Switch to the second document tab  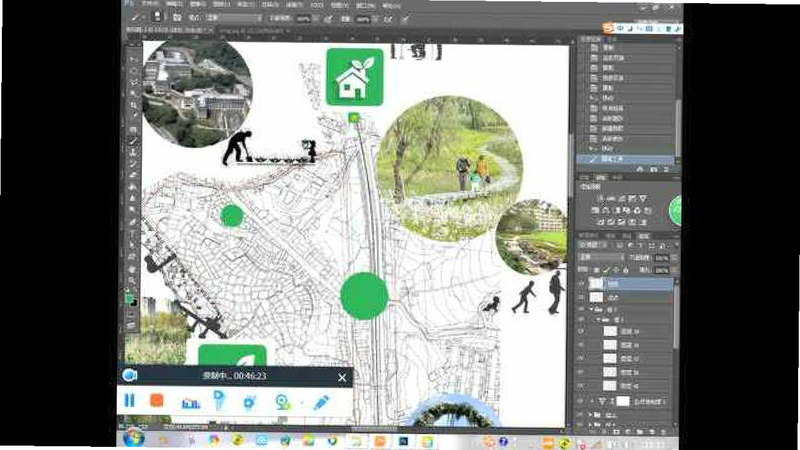tap(254, 31)
